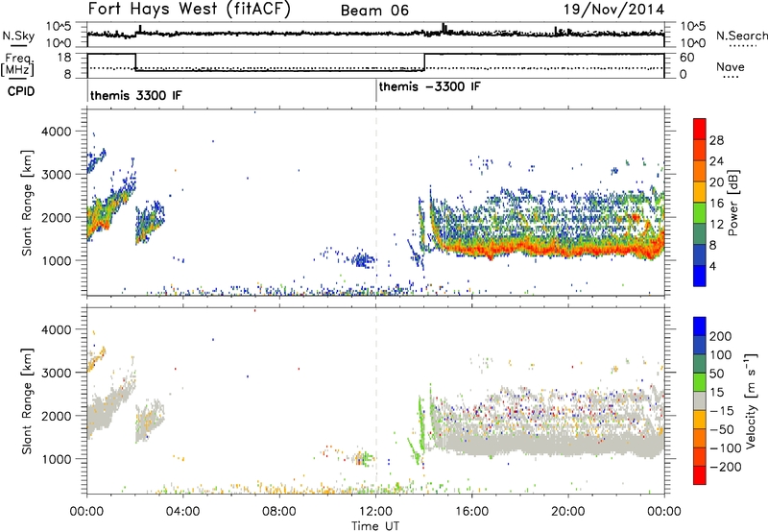Click the gray segment of Velocity color bar

tap(700, 401)
